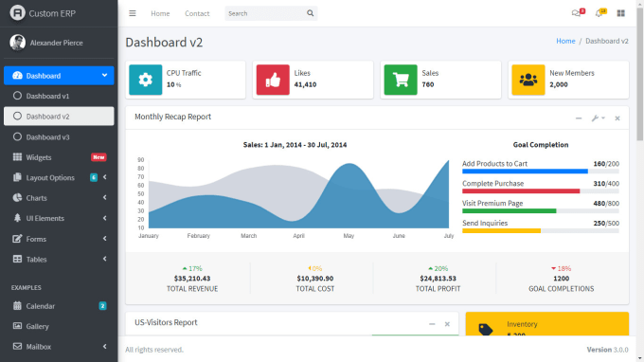Viewport: 644px width, 362px height.
Task: Collapse the Monthly Recap Report card
Action: tap(579, 118)
